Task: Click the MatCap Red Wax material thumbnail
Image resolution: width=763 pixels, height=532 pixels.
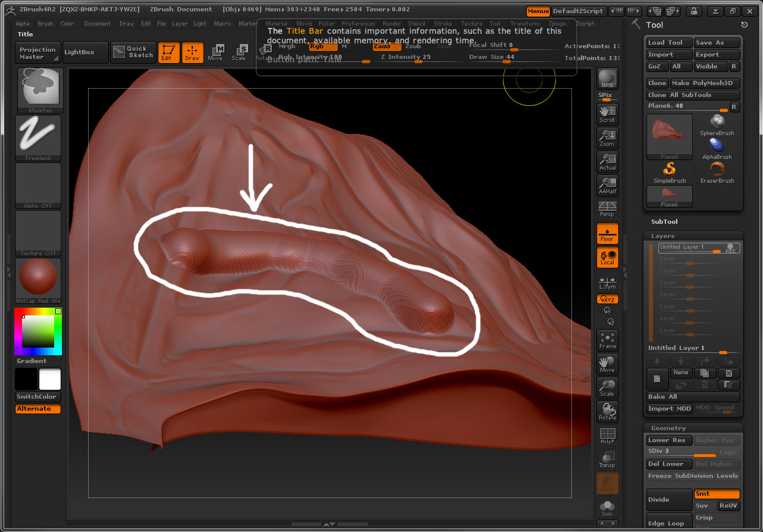Action: click(x=38, y=277)
